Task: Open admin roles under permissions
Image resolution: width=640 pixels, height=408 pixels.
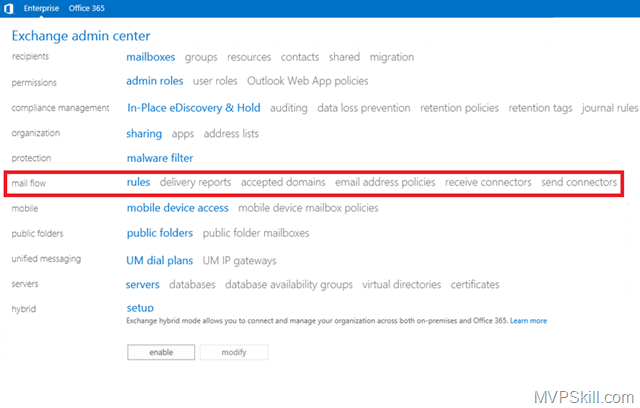Action: 155,81
